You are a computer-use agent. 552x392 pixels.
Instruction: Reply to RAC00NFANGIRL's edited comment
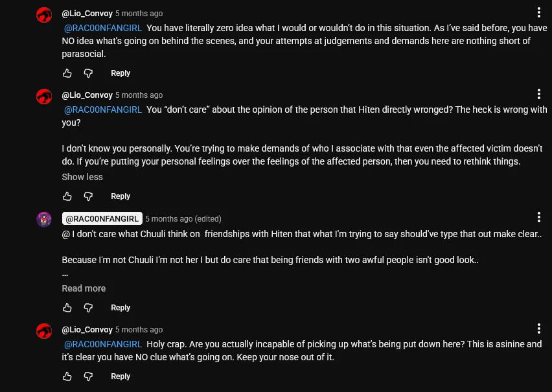tap(121, 308)
